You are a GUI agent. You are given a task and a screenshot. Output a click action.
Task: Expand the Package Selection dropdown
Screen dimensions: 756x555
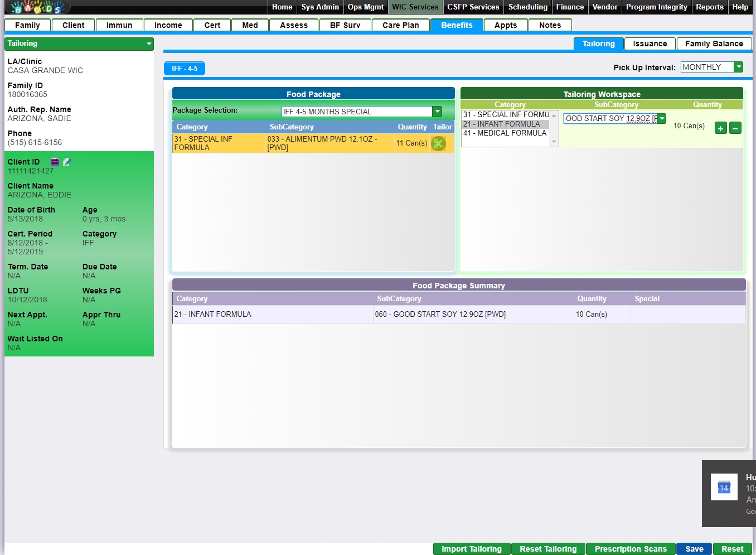[x=437, y=112]
